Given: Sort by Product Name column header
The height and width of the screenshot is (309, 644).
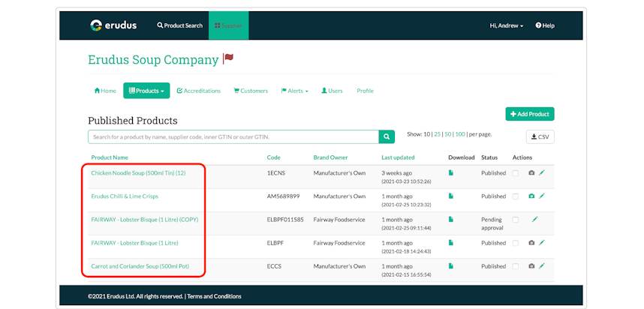Looking at the screenshot, I should [x=110, y=157].
